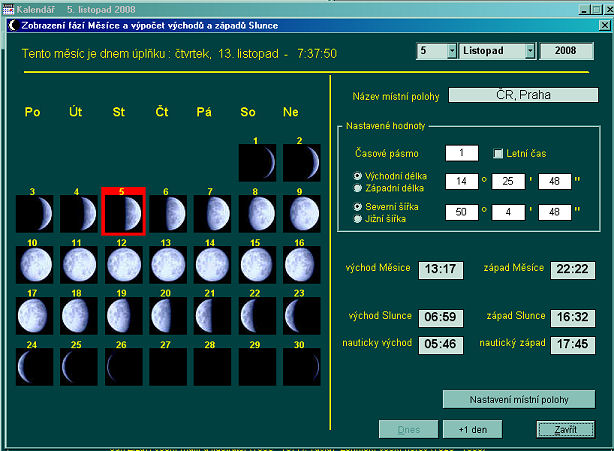Click the crescent moon for day 24
This screenshot has height=451, width=614.
coord(33,366)
